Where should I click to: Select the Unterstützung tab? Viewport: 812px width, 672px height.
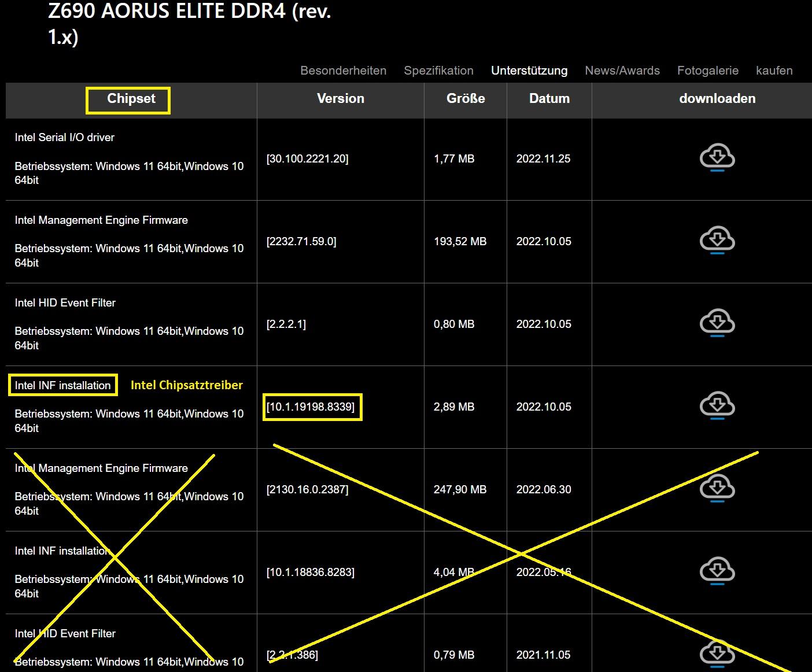pyautogui.click(x=529, y=71)
